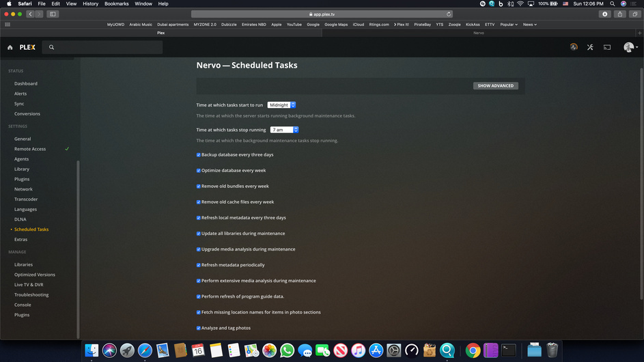Open the tasks start time Midnight dropdown
644x362 pixels.
281,105
